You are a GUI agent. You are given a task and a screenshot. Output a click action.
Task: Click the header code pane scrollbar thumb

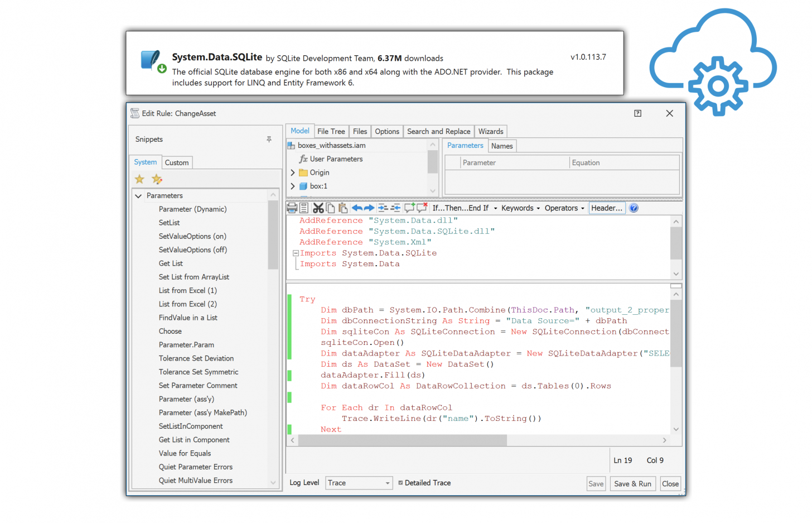[676, 243]
